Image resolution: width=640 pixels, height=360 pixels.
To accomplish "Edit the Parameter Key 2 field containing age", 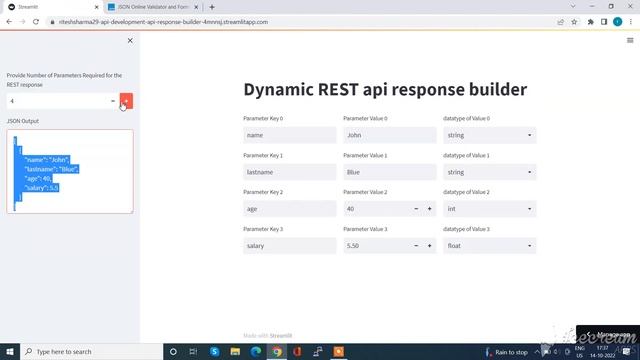I will point(290,209).
